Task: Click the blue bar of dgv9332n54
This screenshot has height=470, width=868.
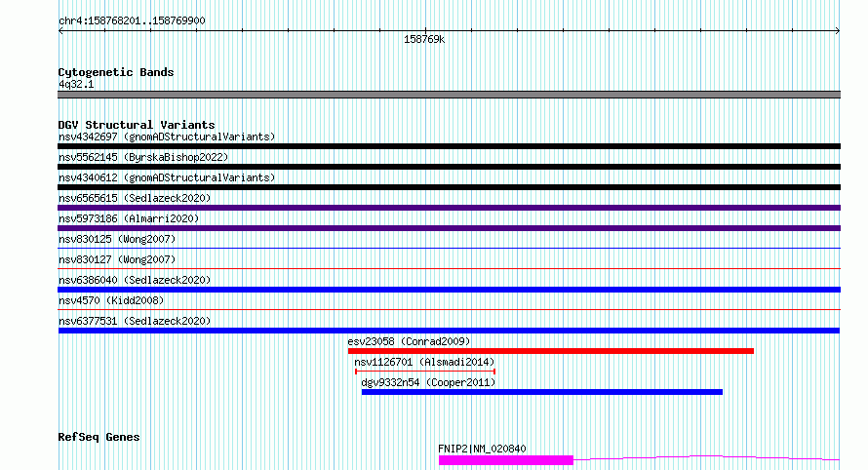Action: pos(542,392)
